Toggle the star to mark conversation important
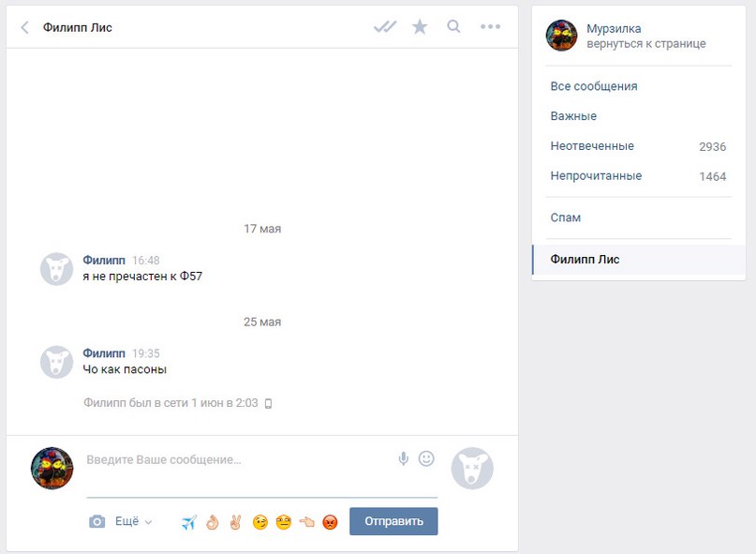Screen dimensions: 756x554 (420, 26)
